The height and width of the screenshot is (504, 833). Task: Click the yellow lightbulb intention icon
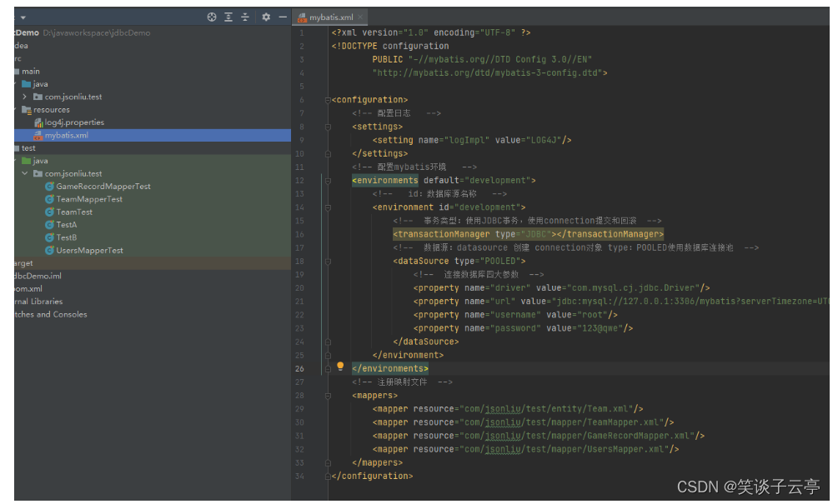340,367
